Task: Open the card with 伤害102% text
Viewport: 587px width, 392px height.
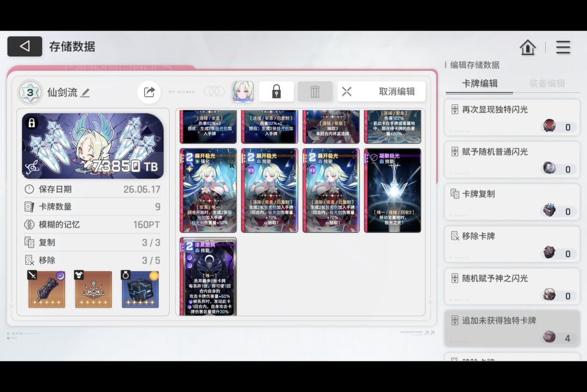Action: point(392,127)
